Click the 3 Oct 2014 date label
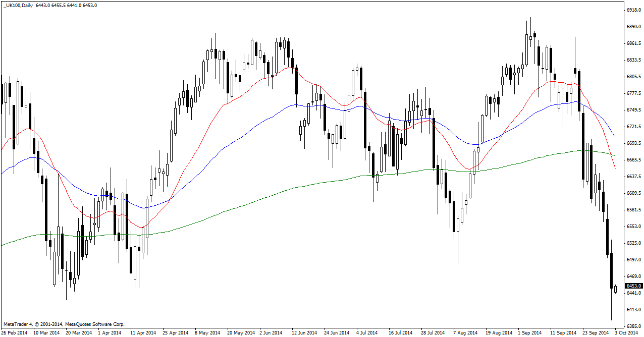Image resolution: width=644 pixels, height=337 pixels. (x=626, y=333)
